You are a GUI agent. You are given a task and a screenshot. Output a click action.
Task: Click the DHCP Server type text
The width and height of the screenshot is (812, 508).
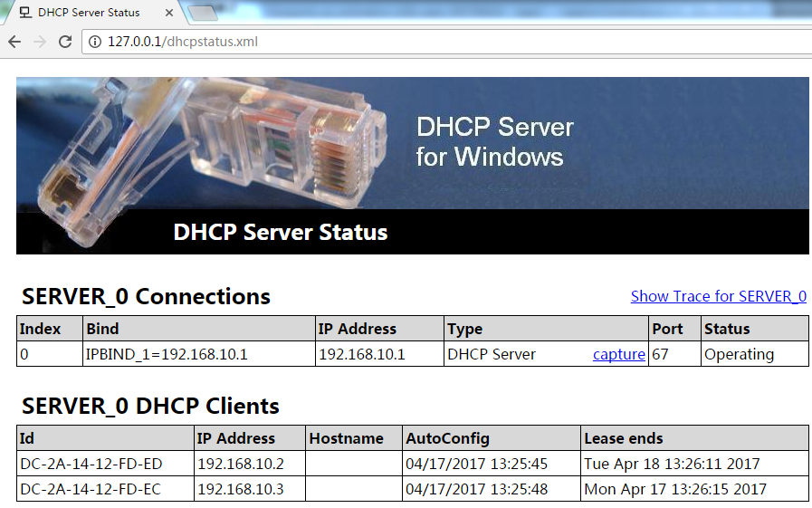click(x=492, y=354)
